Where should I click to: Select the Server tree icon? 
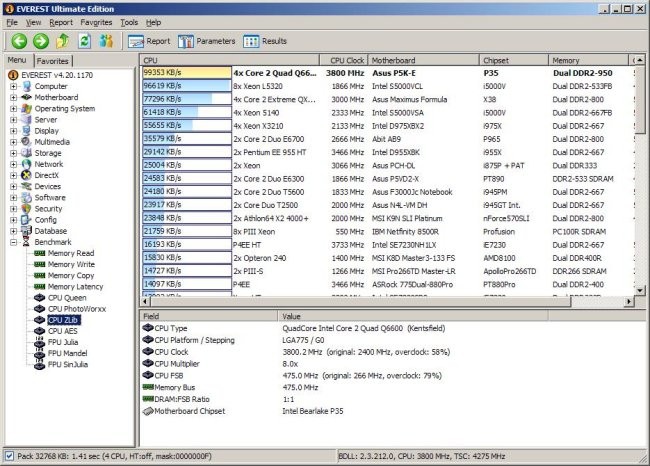coord(27,120)
